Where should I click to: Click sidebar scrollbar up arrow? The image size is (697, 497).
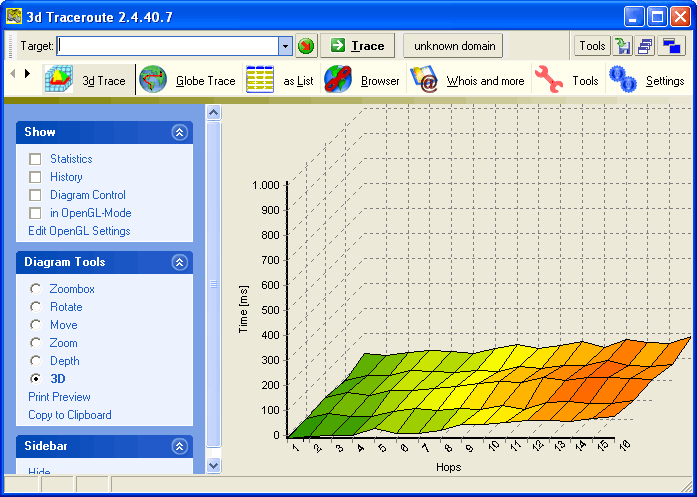tap(214, 112)
